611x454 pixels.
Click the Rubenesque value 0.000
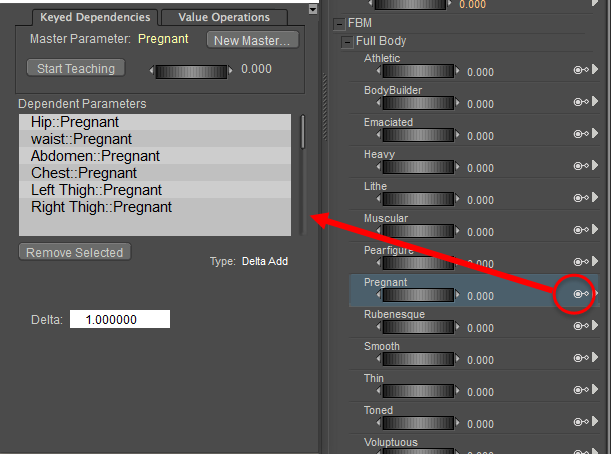tap(480, 328)
